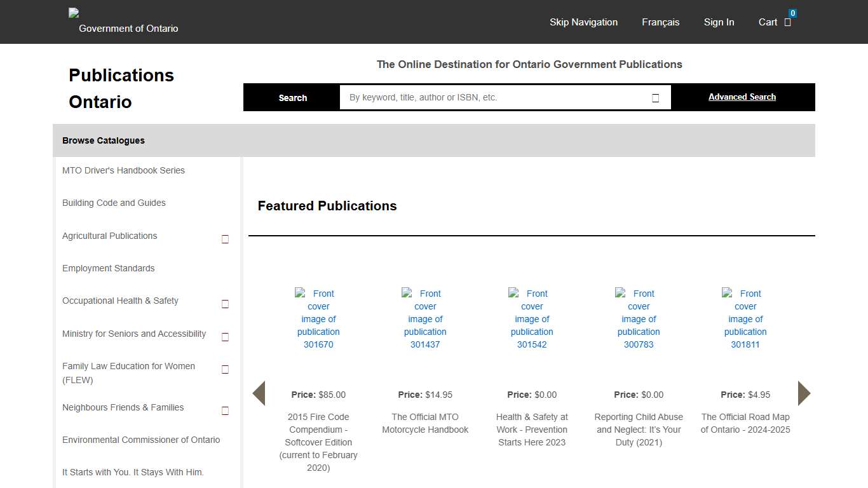Select MTO Driver's Handbook Series catalogue
The height and width of the screenshot is (488, 868).
pyautogui.click(x=123, y=170)
